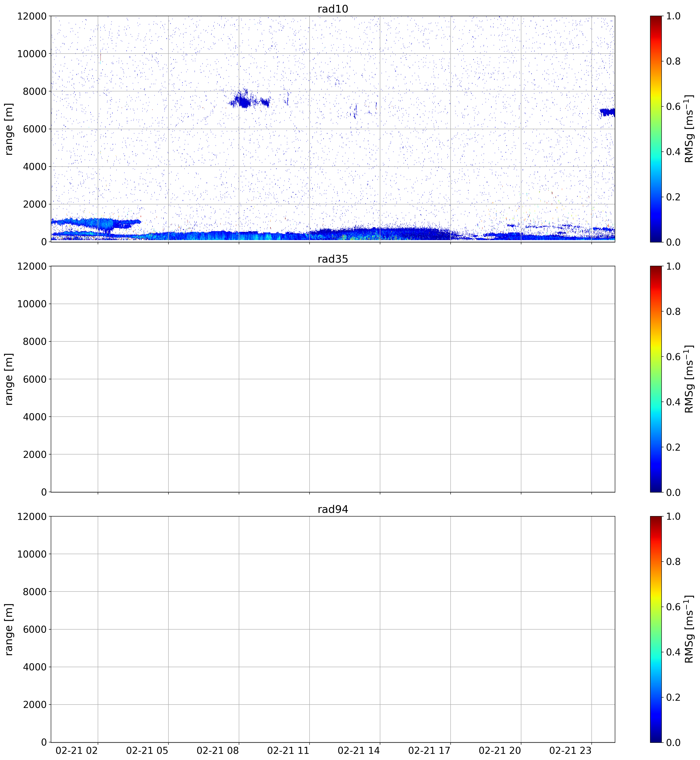Click the rad94 plot title
The image size is (700, 760).
[x=332, y=509]
